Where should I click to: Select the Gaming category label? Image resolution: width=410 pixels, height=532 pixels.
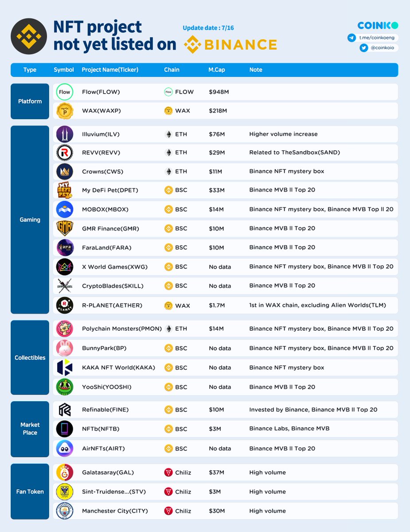29,219
